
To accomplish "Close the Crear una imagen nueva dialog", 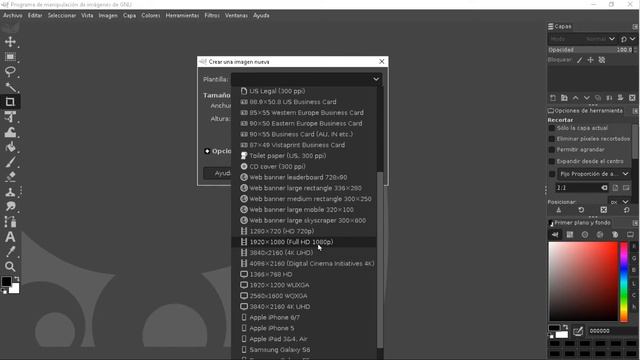I will (382, 61).
